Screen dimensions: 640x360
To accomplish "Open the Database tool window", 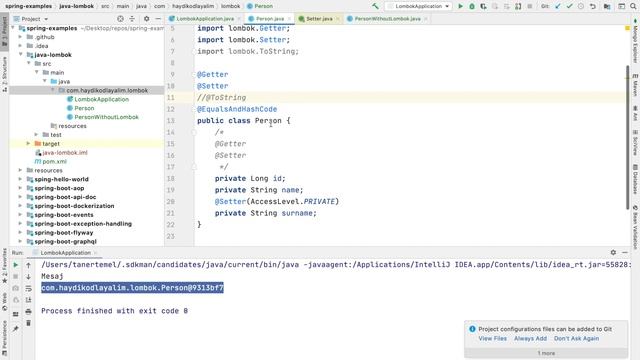I will point(635,179).
